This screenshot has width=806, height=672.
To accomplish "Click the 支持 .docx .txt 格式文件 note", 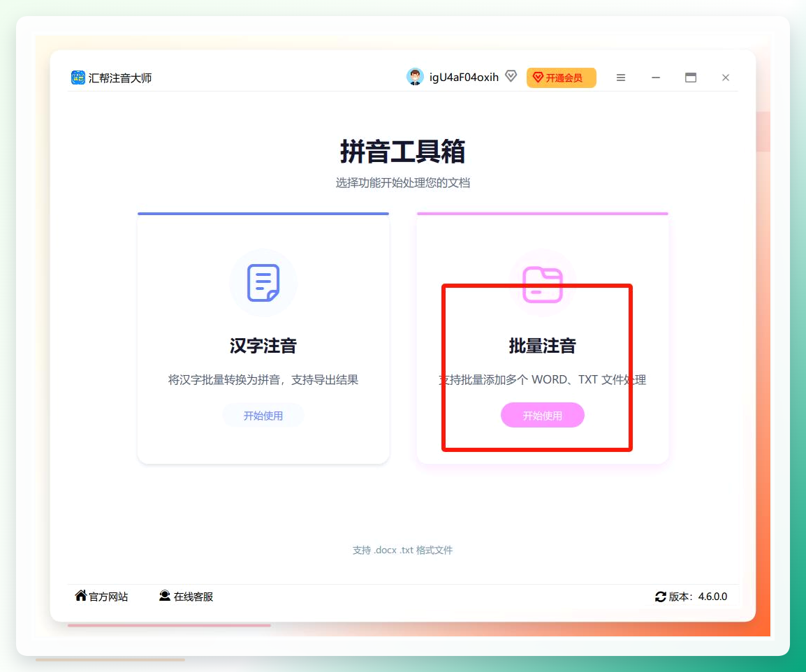I will (402, 550).
